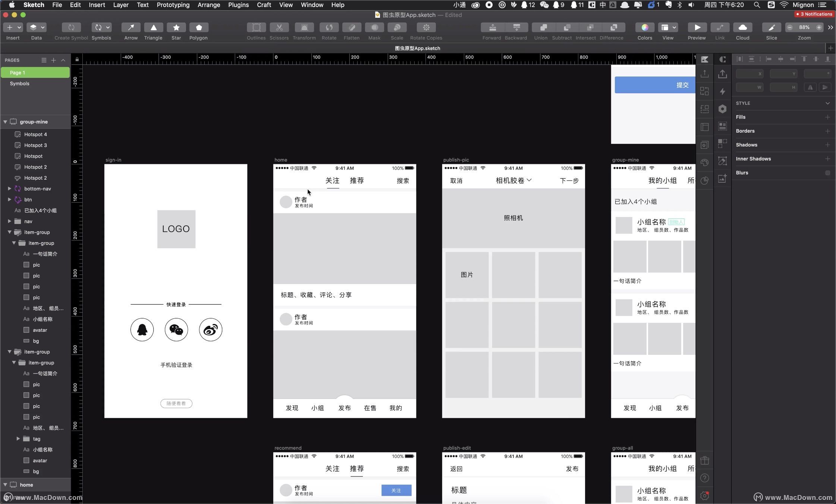Image resolution: width=836 pixels, height=504 pixels.
Task: Click the Union boolean icon
Action: pyautogui.click(x=543, y=28)
